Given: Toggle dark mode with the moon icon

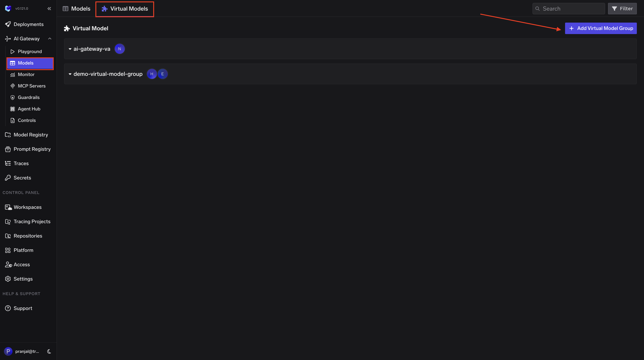Looking at the screenshot, I should click(49, 351).
